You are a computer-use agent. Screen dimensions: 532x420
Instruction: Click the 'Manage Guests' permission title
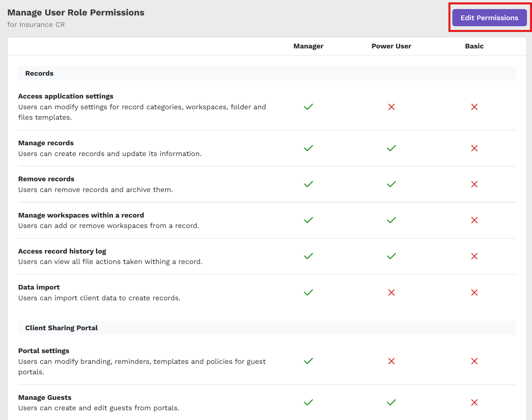click(45, 397)
